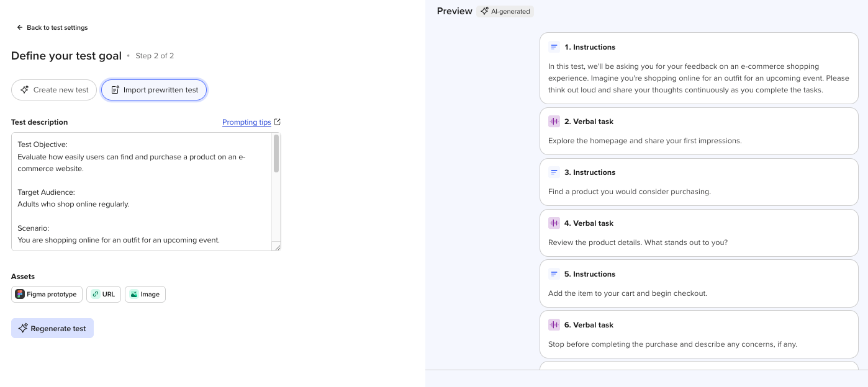This screenshot has width=868, height=387.
Task: Click the import icon on Import prewritten test
Action: (x=114, y=90)
